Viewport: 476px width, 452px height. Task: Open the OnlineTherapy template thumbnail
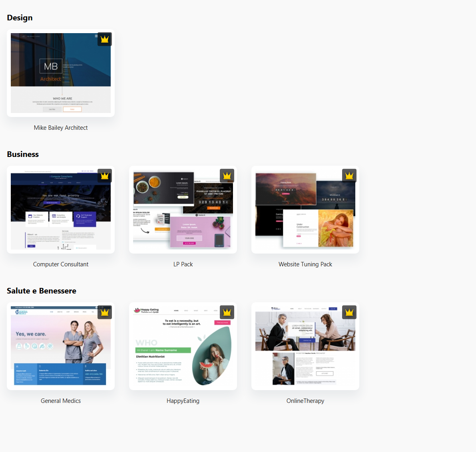[305, 347]
